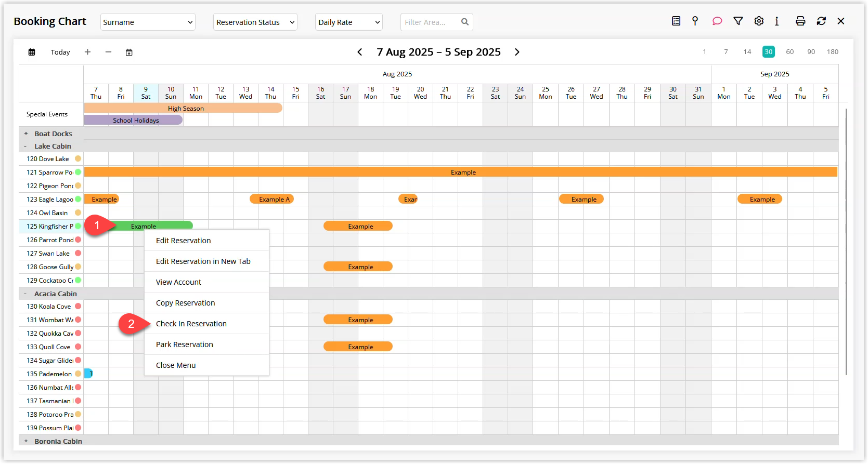Expand the Boat Docks category

click(x=26, y=134)
